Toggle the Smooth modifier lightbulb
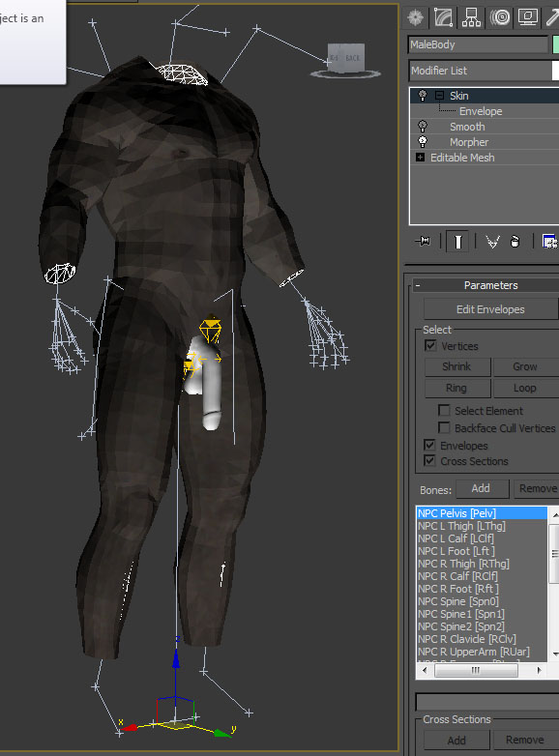Screen dimensions: 559x756 (423, 127)
